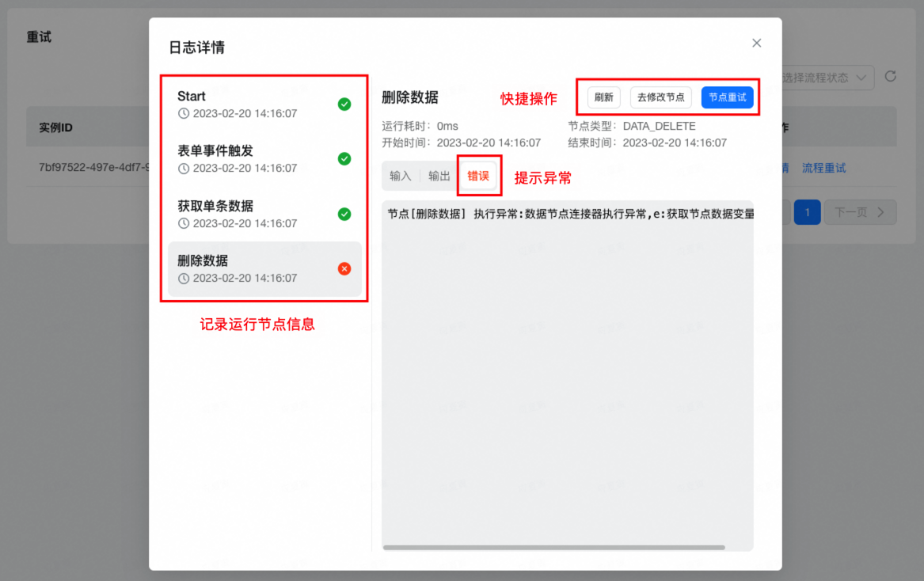Image resolution: width=924 pixels, height=581 pixels.
Task: Click the refresh icon beside the status dropdown
Action: (x=891, y=77)
